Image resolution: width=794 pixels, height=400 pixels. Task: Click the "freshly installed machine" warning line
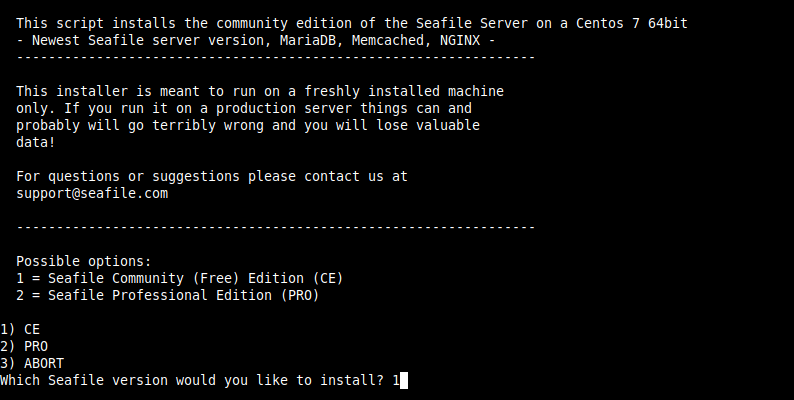(260, 91)
